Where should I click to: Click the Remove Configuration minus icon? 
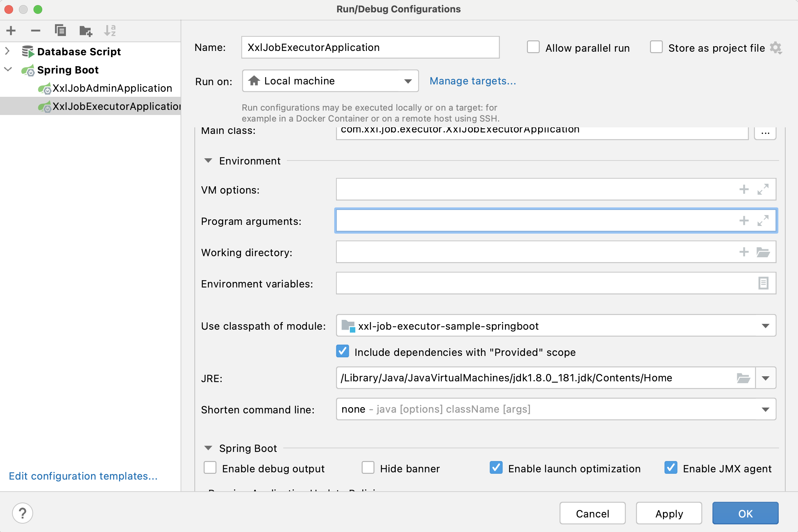click(x=36, y=31)
